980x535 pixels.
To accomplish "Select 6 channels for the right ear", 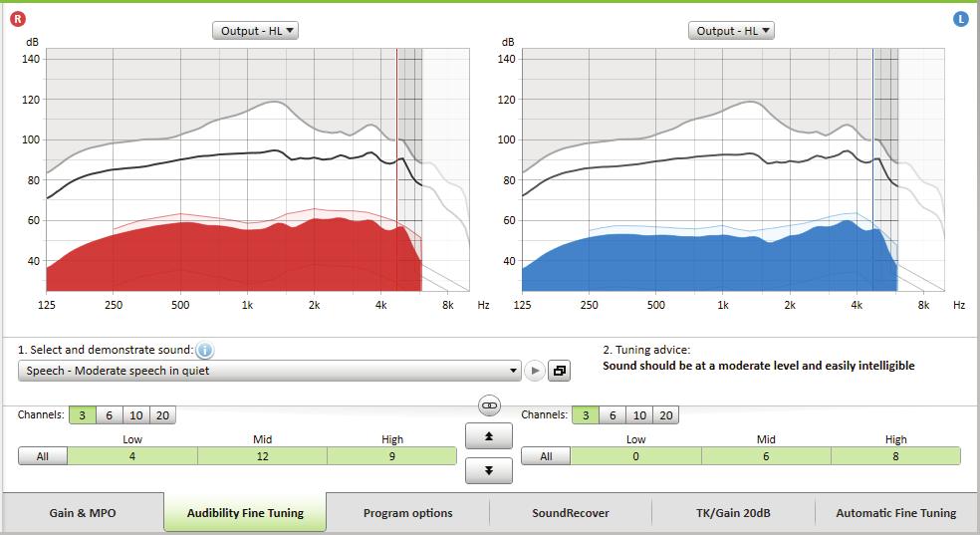I will (x=109, y=415).
